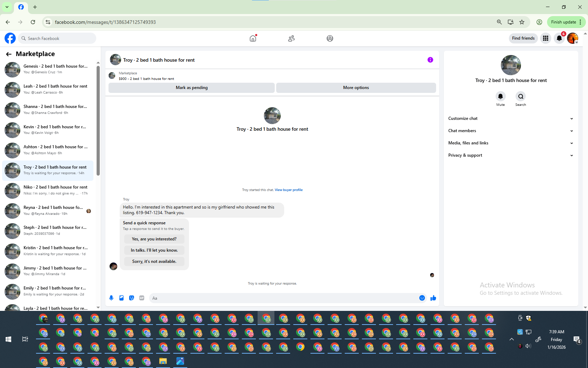
Task: Click the listing thumbnail in Marketplace banner
Action: tap(112, 75)
